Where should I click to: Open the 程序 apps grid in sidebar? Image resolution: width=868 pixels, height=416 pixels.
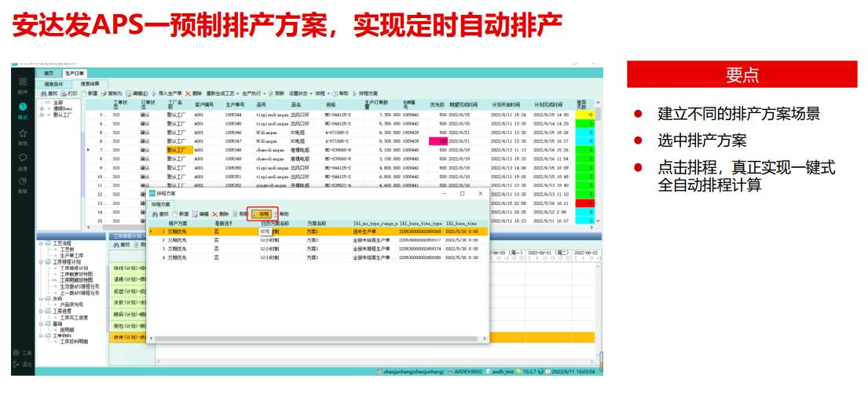coord(23,82)
